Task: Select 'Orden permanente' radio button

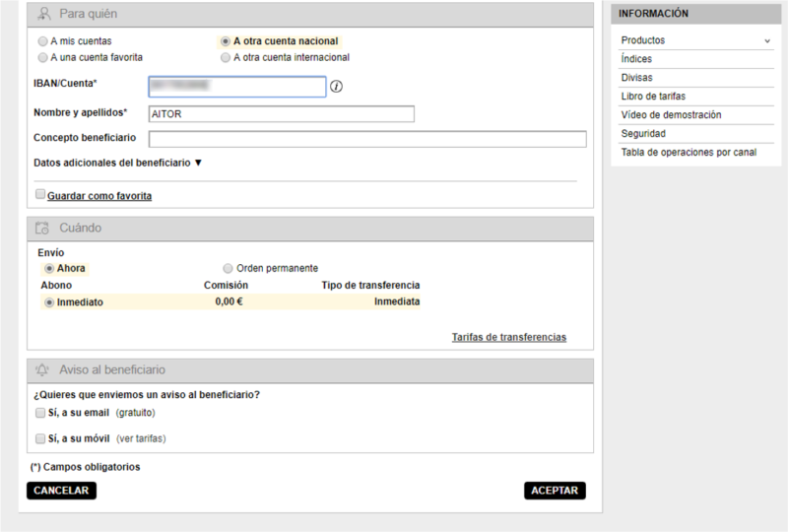Action: pos(228,268)
